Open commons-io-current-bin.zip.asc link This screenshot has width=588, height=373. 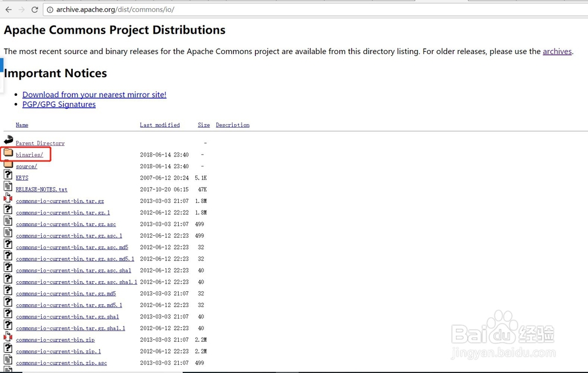61,363
